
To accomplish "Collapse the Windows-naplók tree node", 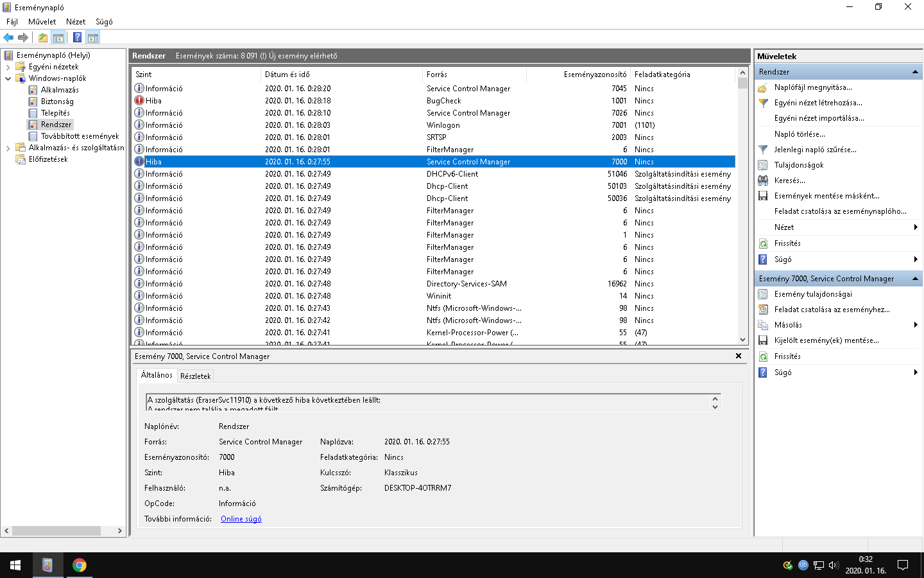I will (8, 78).
